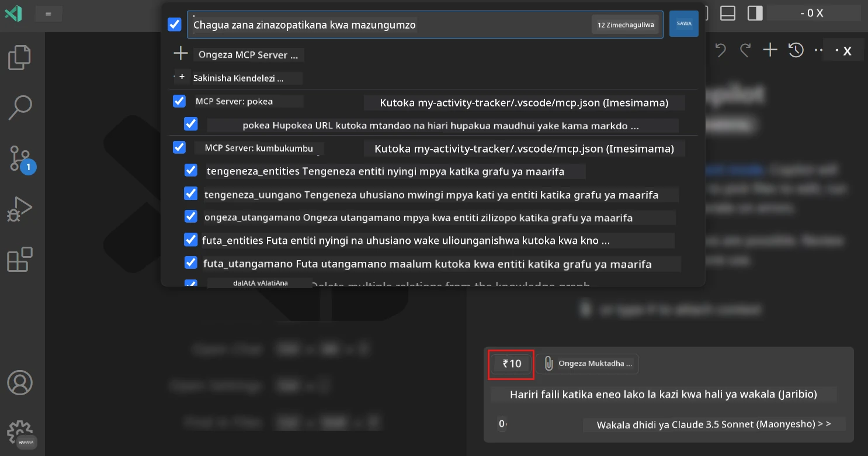Toggle the MCP Server: kumbukumbu checkbox
Image resolution: width=868 pixels, height=456 pixels.
(179, 147)
